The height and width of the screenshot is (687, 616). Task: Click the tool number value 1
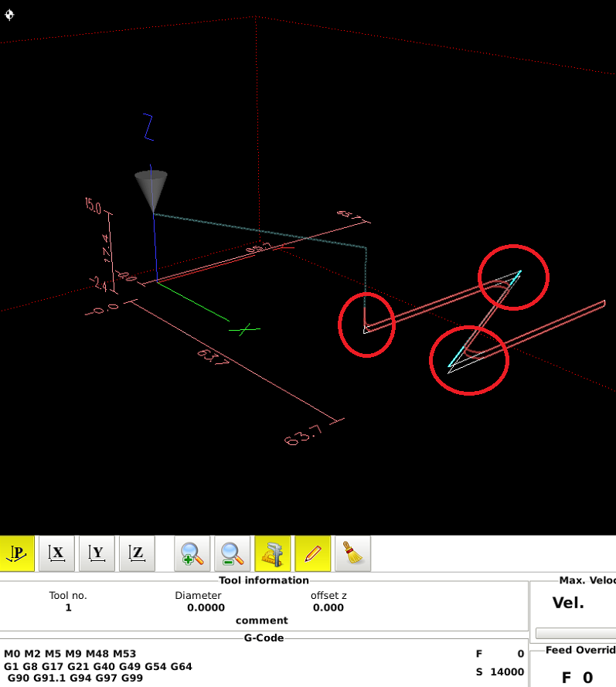[x=68, y=607]
